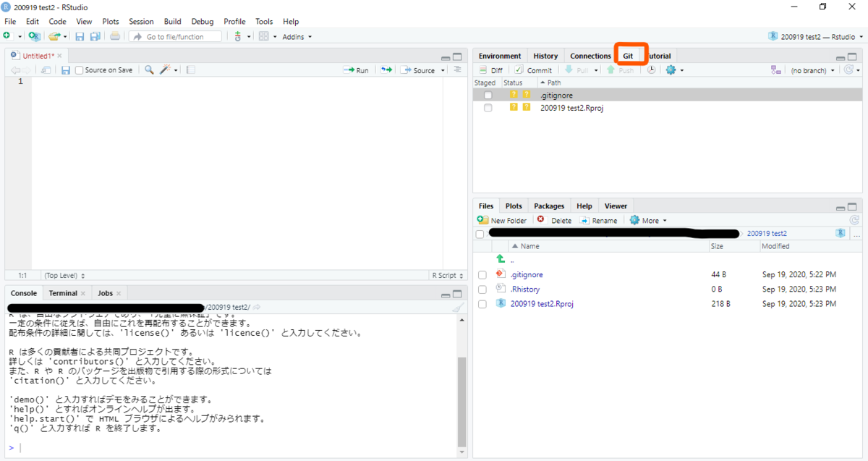This screenshot has width=868, height=461.
Task: Stage the 200919 test2.Rproj checkbox
Action: point(488,108)
